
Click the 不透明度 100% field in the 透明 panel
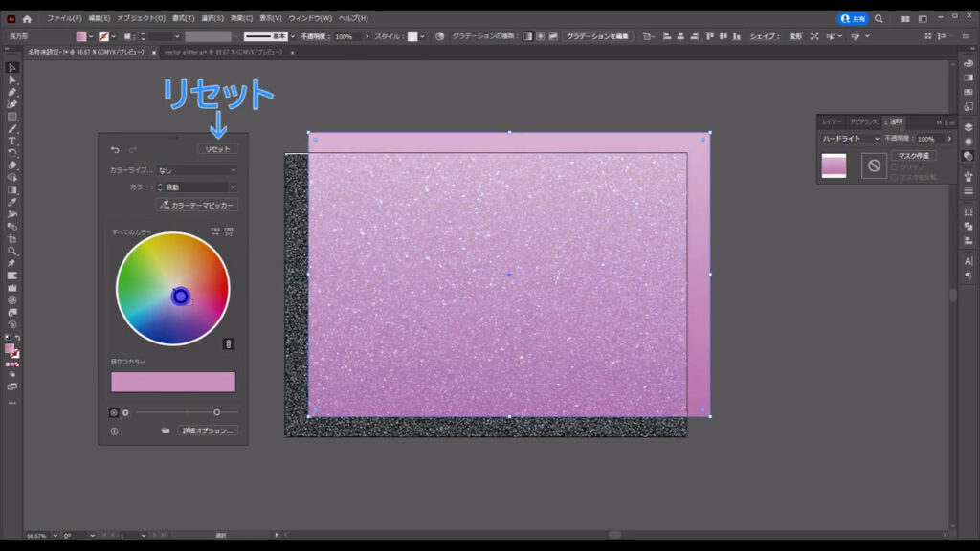point(925,139)
